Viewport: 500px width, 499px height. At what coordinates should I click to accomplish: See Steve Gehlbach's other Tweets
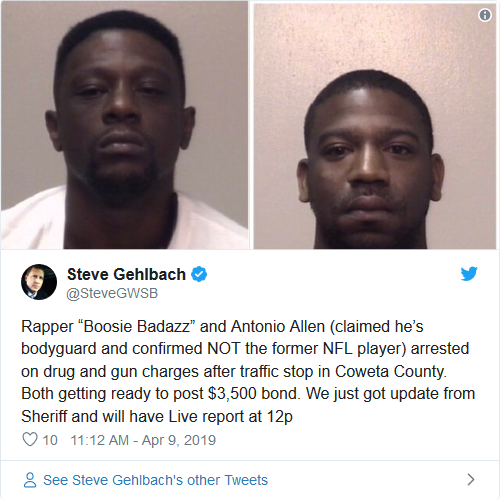(155, 480)
